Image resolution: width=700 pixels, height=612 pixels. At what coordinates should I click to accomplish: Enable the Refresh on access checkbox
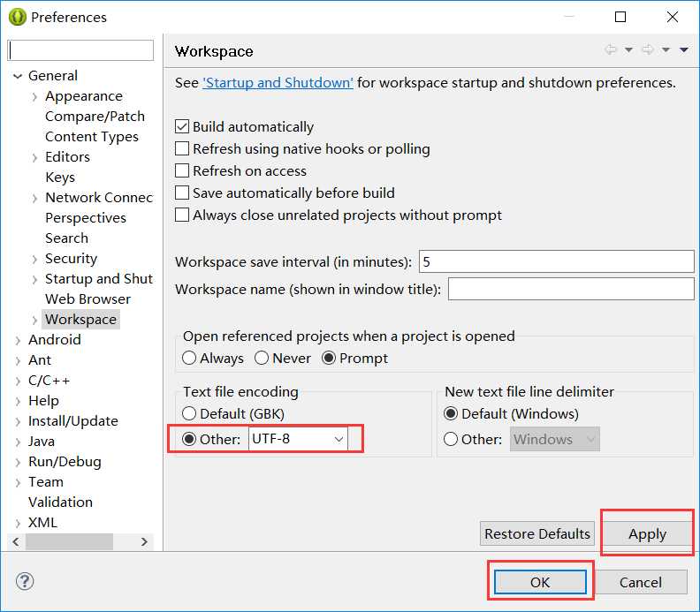point(182,170)
